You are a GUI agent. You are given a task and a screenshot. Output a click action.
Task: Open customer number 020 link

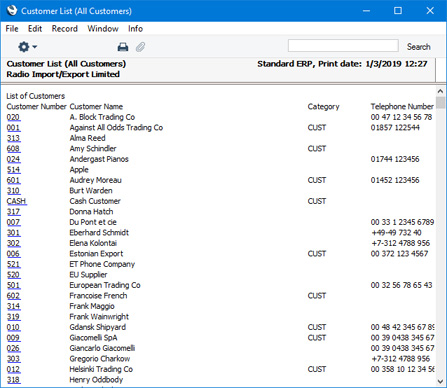pyautogui.click(x=13, y=117)
